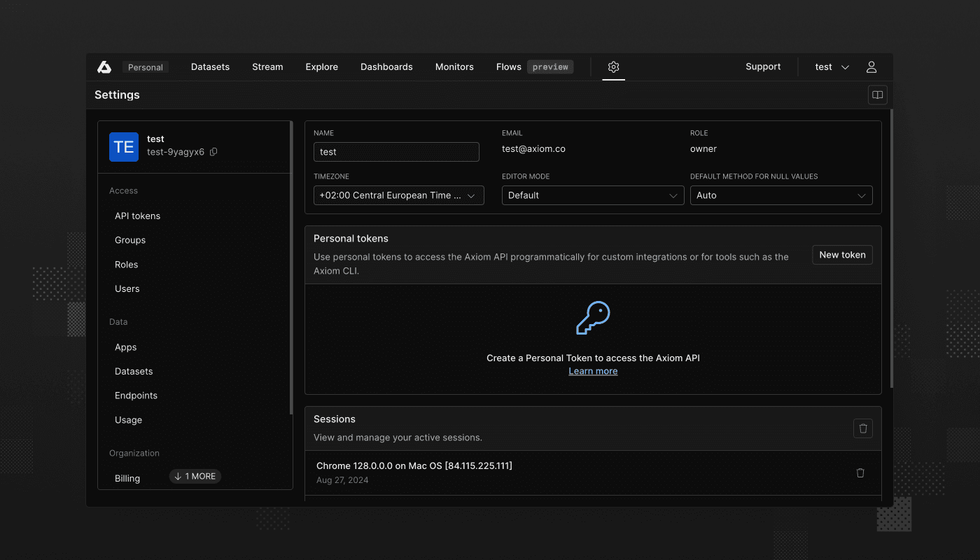Click the New token button
The height and width of the screenshot is (560, 980).
842,255
